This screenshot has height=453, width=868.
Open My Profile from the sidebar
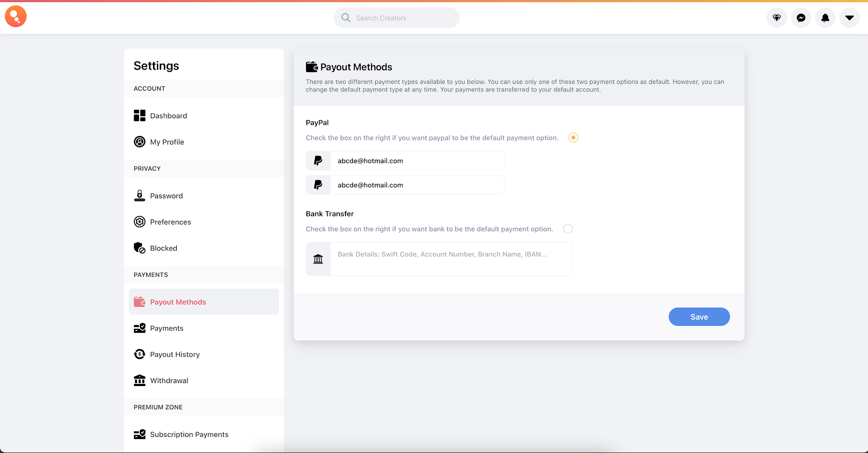click(x=167, y=142)
